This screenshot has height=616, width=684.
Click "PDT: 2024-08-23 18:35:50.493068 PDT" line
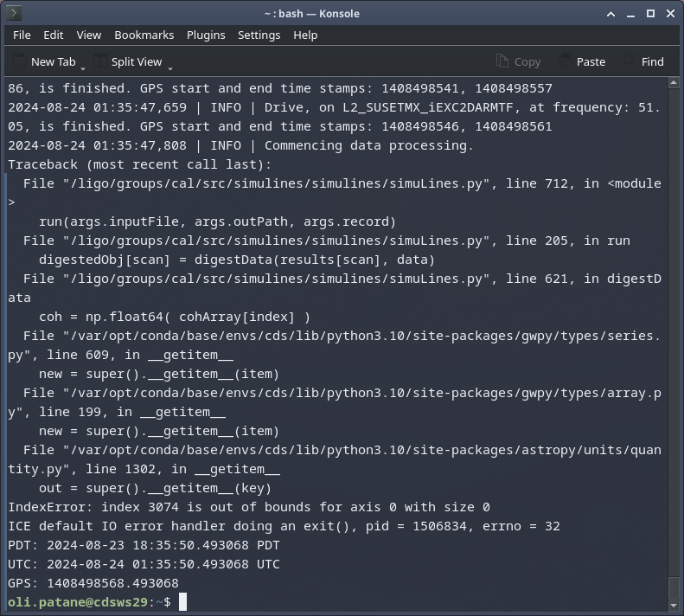pyautogui.click(x=144, y=545)
